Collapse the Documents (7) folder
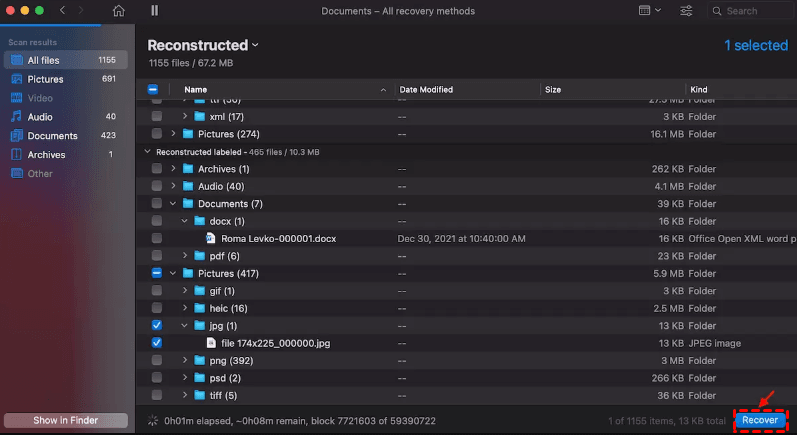Image resolution: width=797 pixels, height=435 pixels. [x=174, y=204]
